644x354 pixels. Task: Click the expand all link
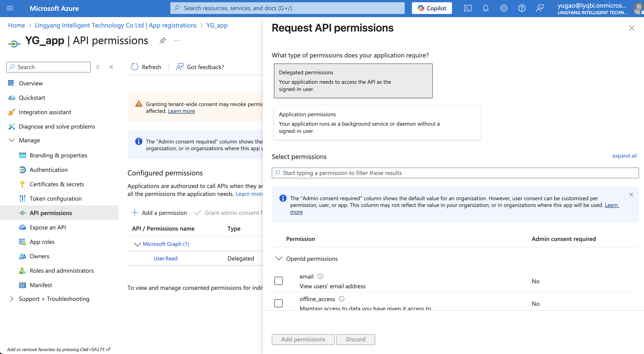(x=624, y=156)
